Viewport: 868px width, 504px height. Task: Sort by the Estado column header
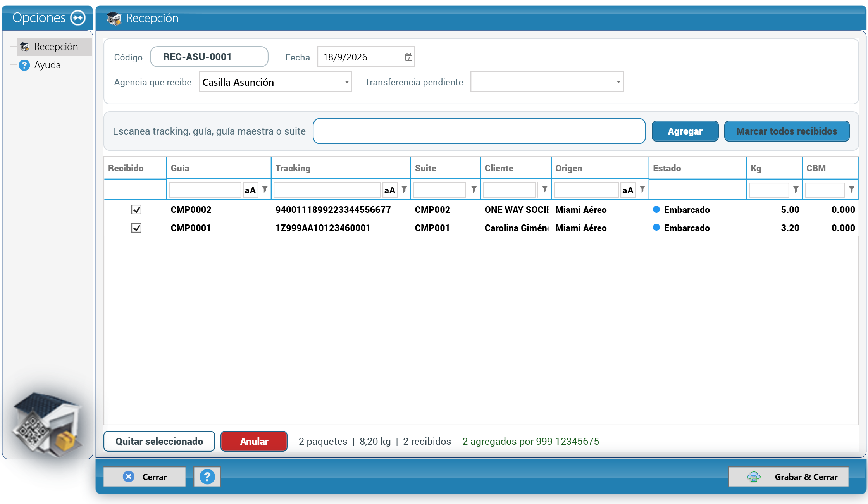tap(666, 168)
